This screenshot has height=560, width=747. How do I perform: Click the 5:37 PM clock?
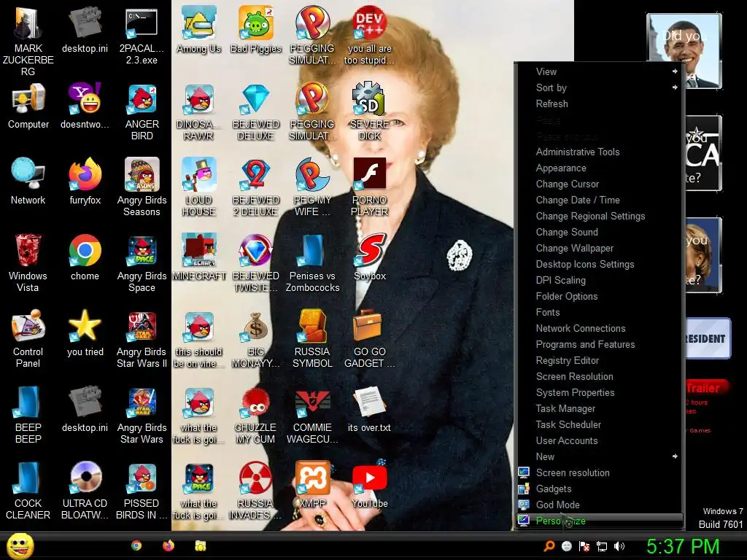(683, 546)
